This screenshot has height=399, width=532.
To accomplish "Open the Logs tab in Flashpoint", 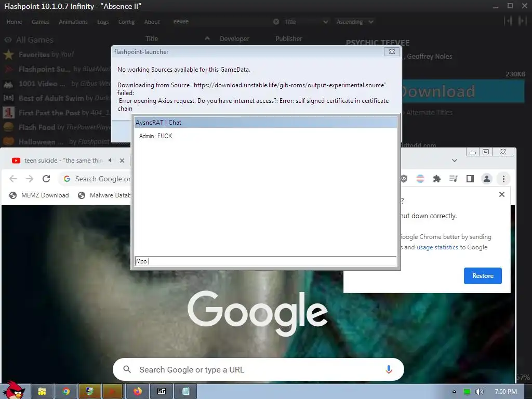I will click(x=103, y=22).
